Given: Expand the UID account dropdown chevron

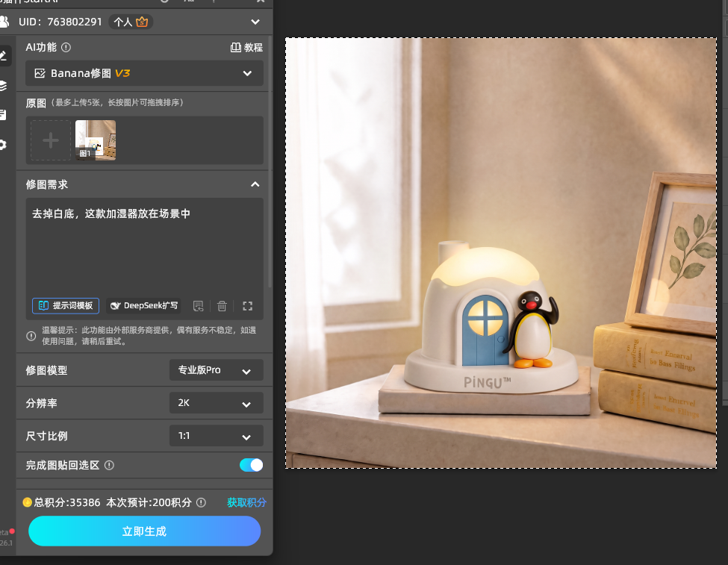Looking at the screenshot, I should (x=255, y=22).
